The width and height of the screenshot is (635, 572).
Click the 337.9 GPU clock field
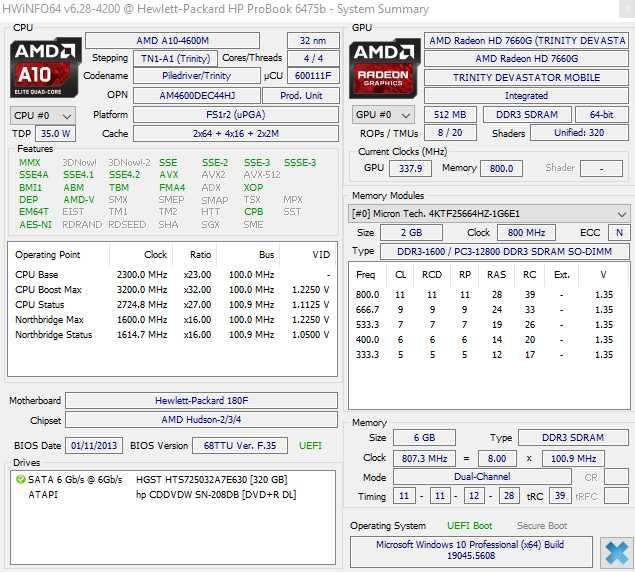410,169
